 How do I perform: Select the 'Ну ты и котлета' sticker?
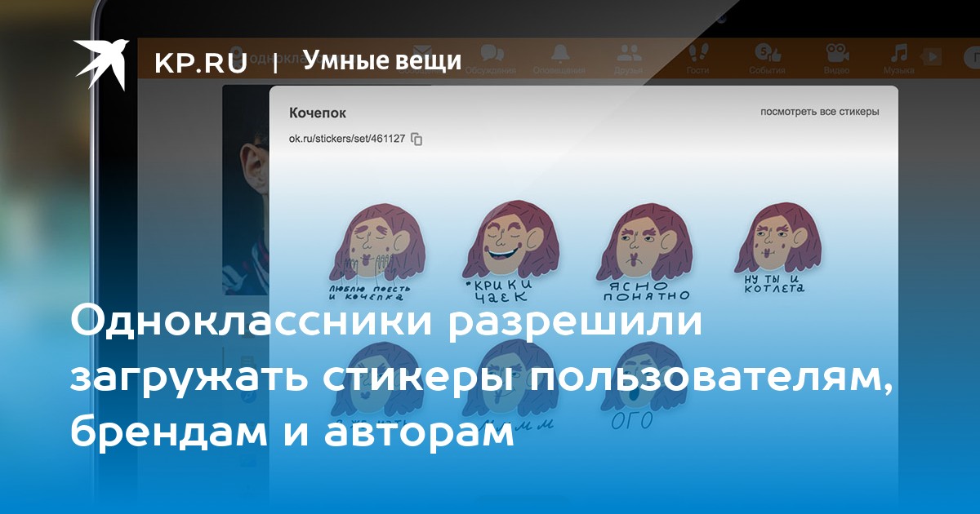click(773, 245)
